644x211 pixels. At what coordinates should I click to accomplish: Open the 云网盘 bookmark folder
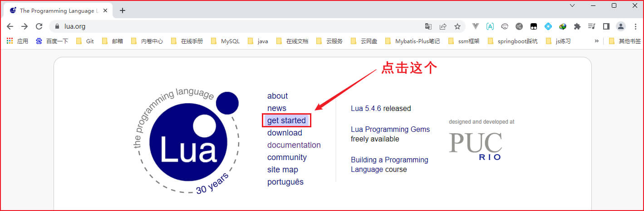pyautogui.click(x=364, y=41)
